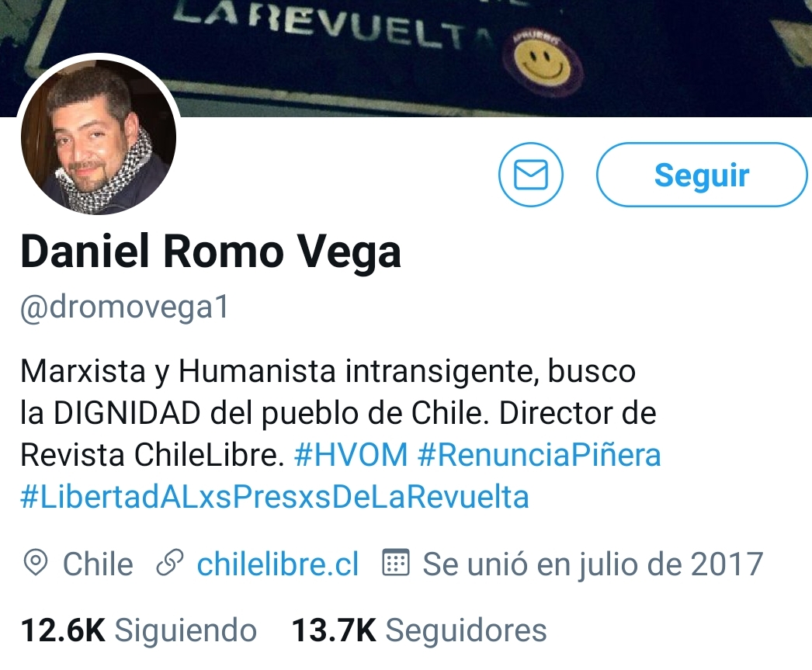Click the bio text Marxista y Humanista
812x670 pixels.
(x=179, y=371)
